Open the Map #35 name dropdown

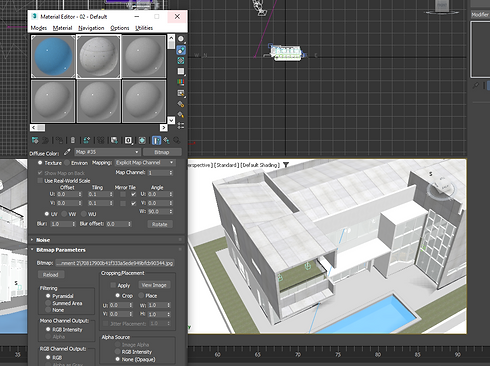(x=107, y=152)
